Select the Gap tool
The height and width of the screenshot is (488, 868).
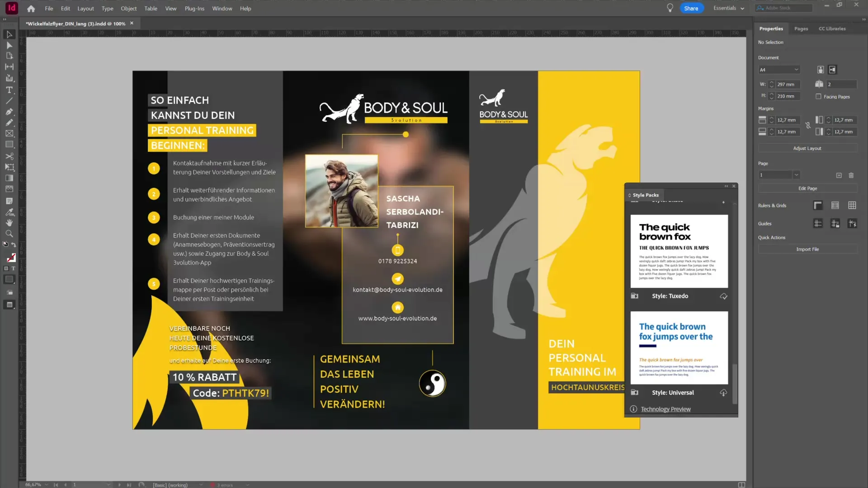point(9,67)
